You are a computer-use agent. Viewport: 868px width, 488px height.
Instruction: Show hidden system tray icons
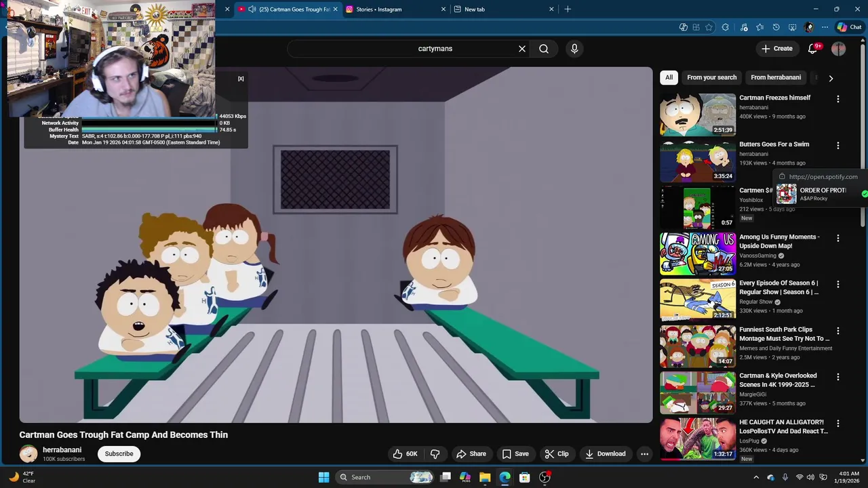[x=756, y=477]
